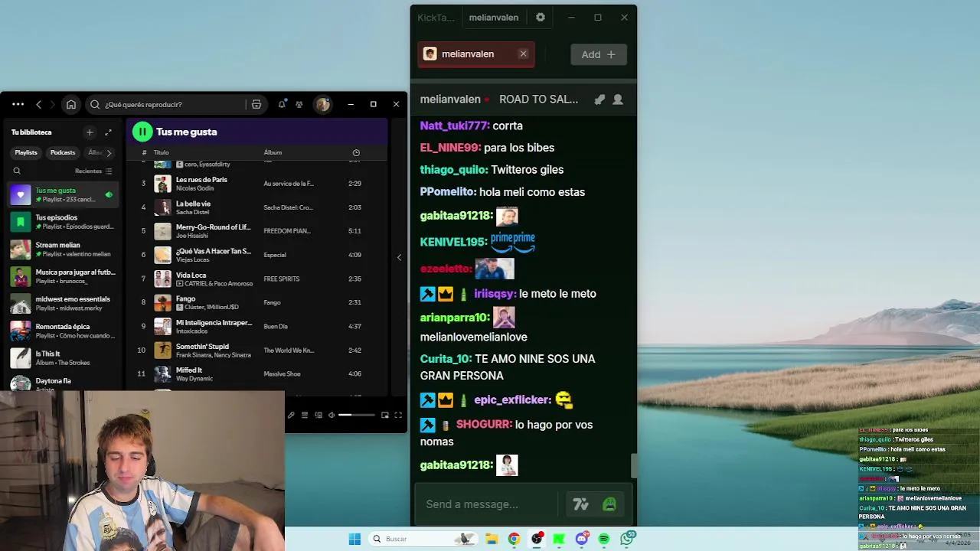Open artist link Nicolas Godin
The height and width of the screenshot is (551, 980).
pos(194,188)
